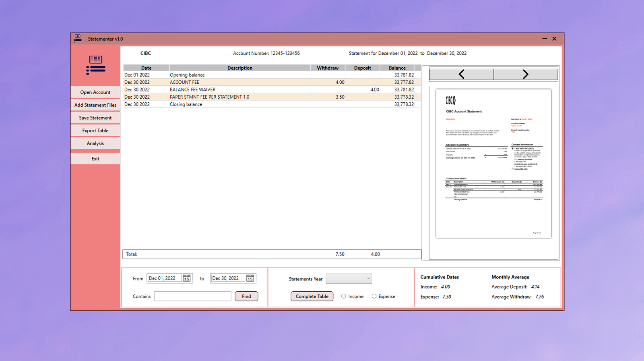644x361 pixels.
Task: Click the Statementer app icon in title bar
Action: coord(78,39)
